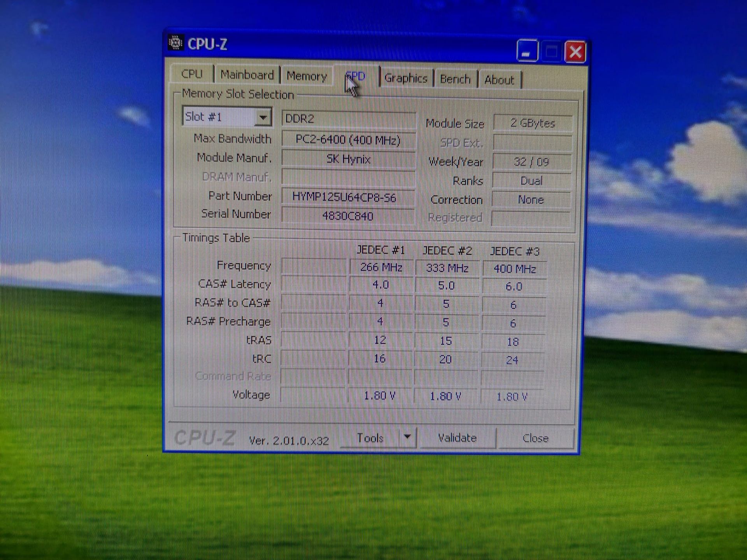Screen dimensions: 747x560
Task: Click the RAS# Precharge label
Action: 228,321
